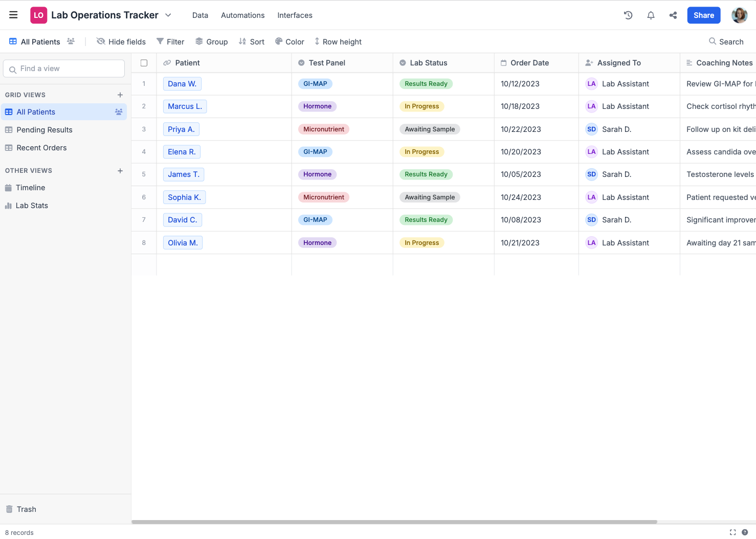Toggle fullscreen with the expand icon

(x=732, y=532)
